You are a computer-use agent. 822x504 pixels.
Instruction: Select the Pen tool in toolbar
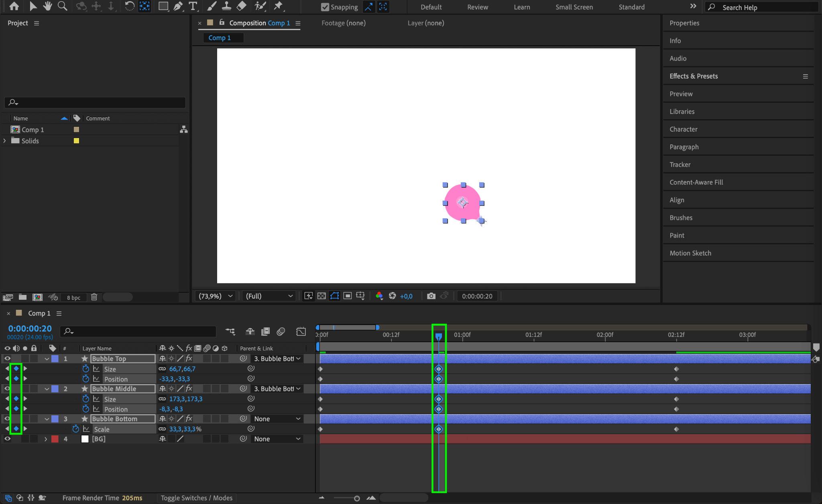pyautogui.click(x=178, y=6)
